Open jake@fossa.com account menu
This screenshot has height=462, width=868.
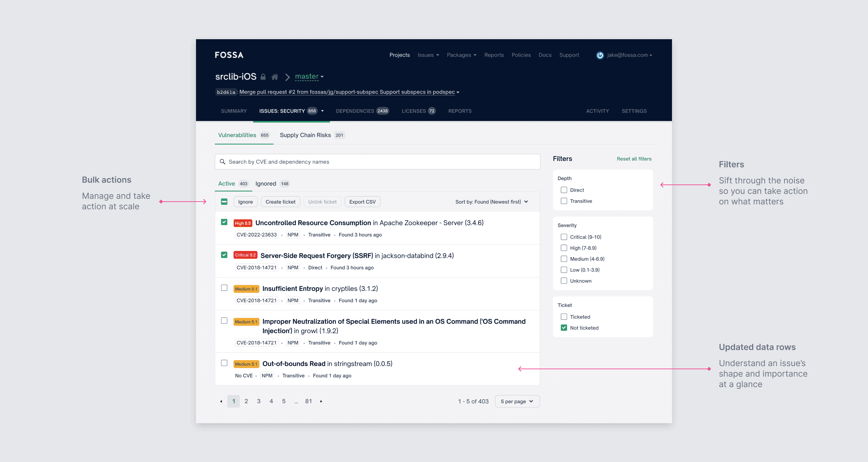(629, 55)
